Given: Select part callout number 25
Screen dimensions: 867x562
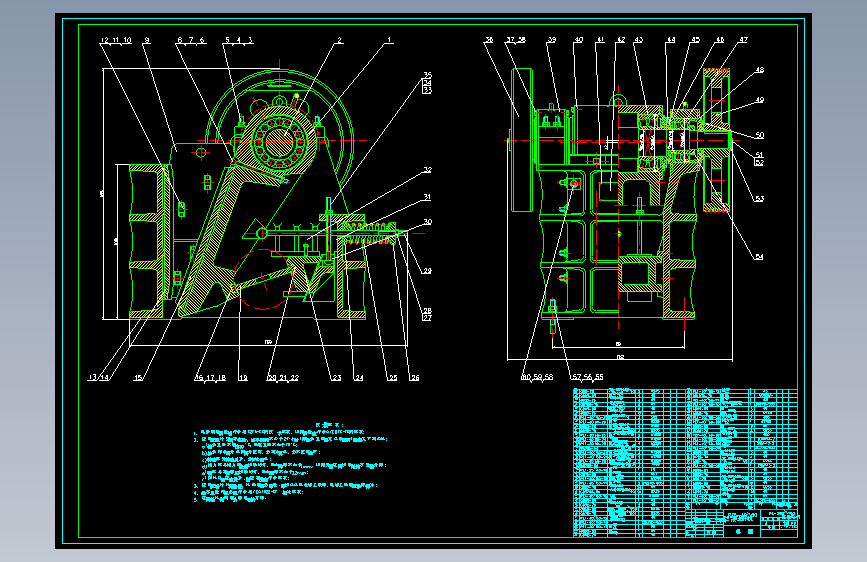Looking at the screenshot, I should point(393,378).
